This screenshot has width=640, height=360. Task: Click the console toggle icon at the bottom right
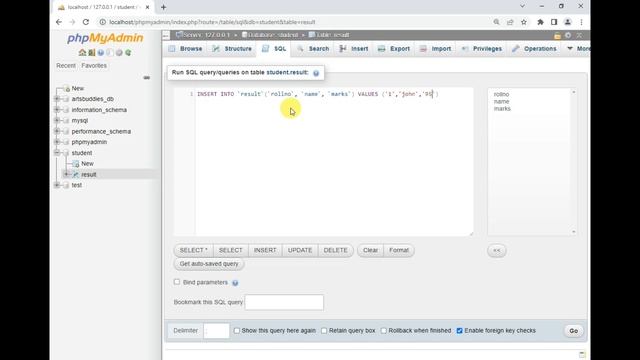(582, 354)
